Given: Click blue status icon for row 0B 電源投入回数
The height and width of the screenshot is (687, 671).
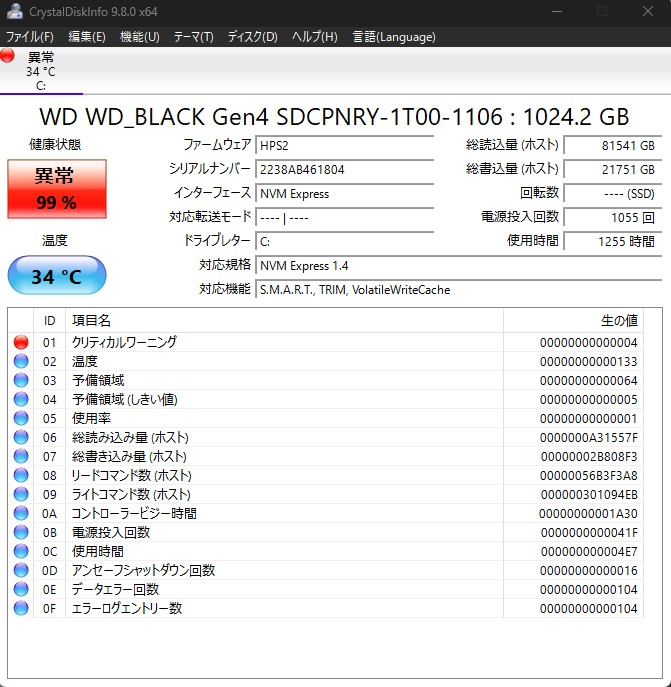Looking at the screenshot, I should [21, 532].
